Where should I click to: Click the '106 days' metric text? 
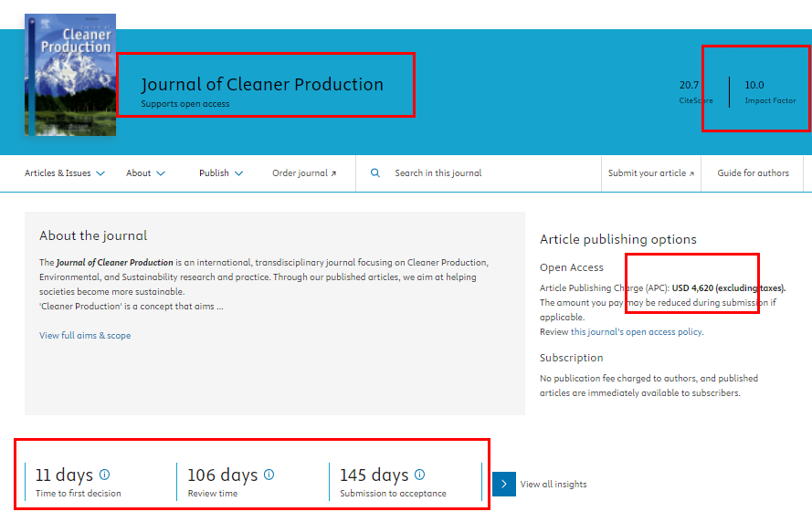click(x=223, y=475)
